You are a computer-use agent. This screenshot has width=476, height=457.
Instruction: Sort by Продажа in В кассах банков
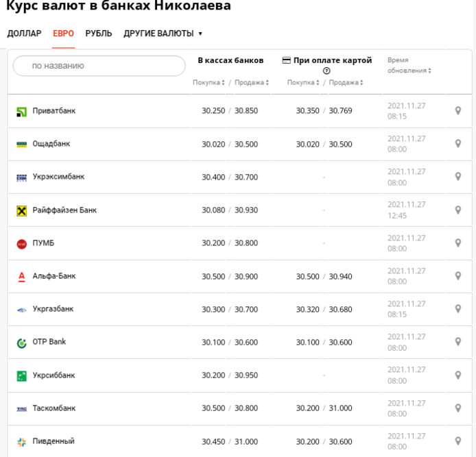252,82
